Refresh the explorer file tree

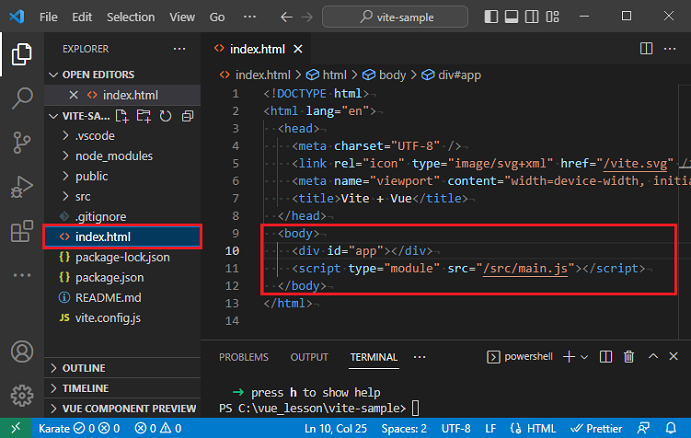(165, 116)
